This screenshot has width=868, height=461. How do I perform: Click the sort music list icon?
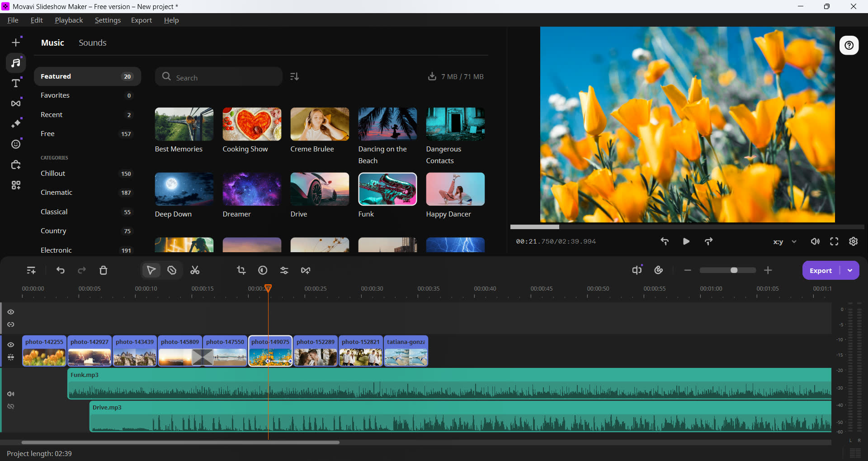294,76
